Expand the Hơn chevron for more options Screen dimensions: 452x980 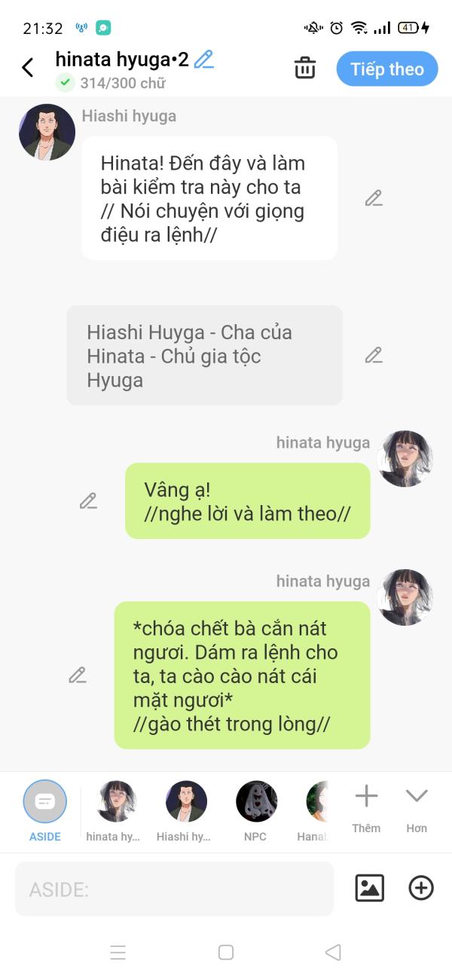(x=417, y=807)
